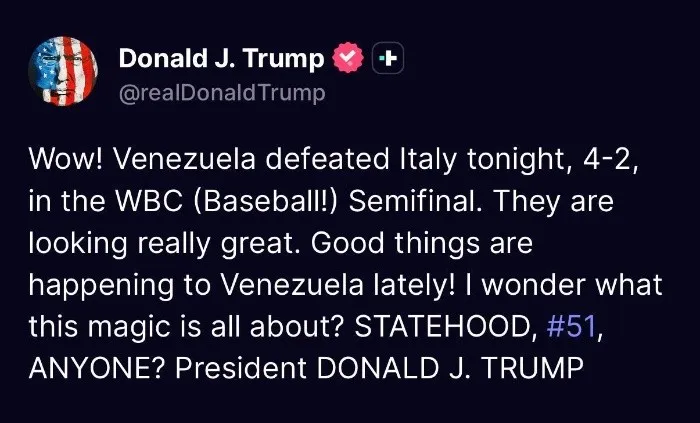Click the WBC abbreviation in the post
The width and height of the screenshot is (700, 423).
point(124,203)
